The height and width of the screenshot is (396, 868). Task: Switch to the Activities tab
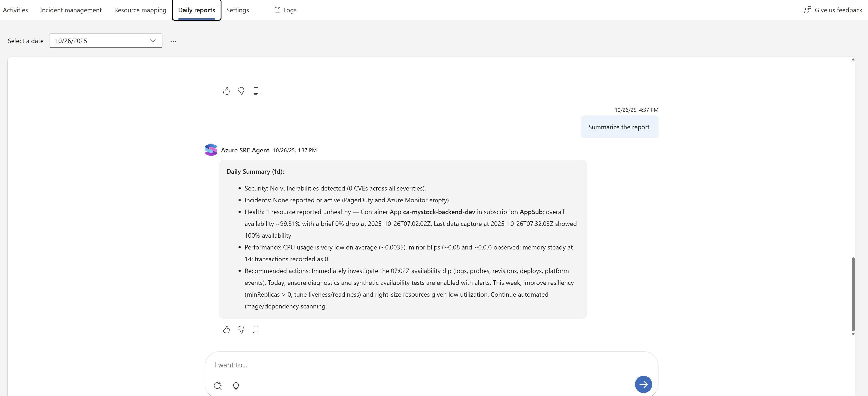(x=15, y=10)
